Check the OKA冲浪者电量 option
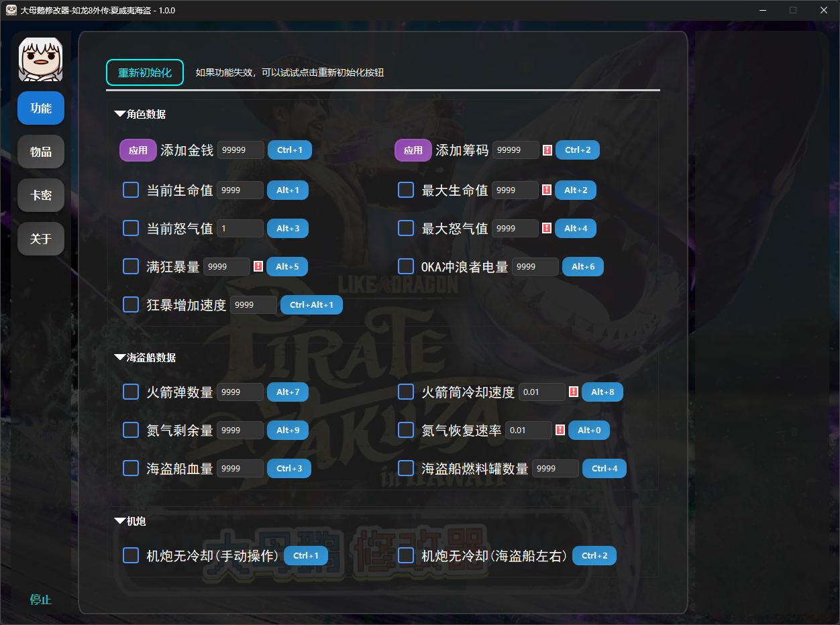Viewport: 840px width, 625px height. (406, 266)
